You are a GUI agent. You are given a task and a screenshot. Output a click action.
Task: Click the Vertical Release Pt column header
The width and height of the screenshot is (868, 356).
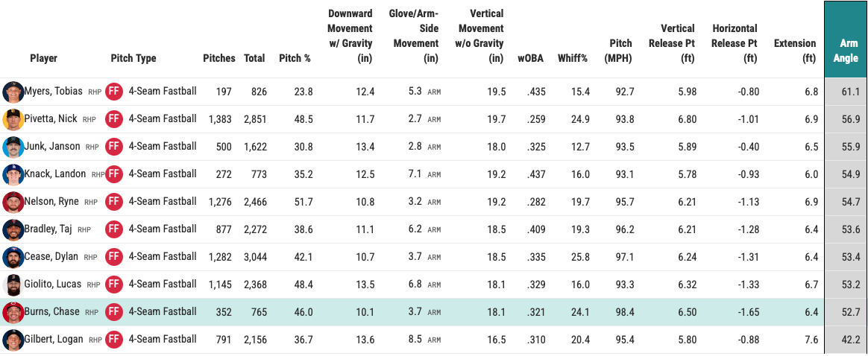pyautogui.click(x=673, y=43)
